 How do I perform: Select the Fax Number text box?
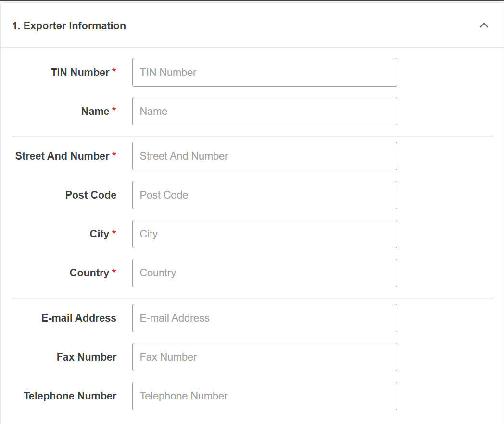pos(265,357)
